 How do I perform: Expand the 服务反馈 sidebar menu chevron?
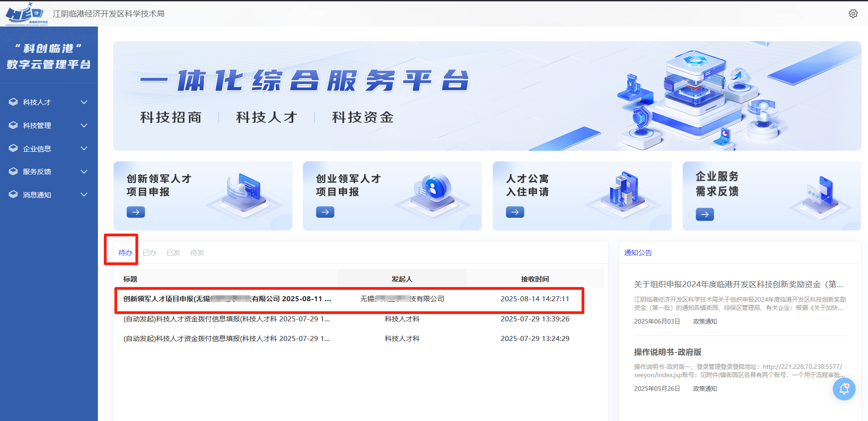(84, 172)
